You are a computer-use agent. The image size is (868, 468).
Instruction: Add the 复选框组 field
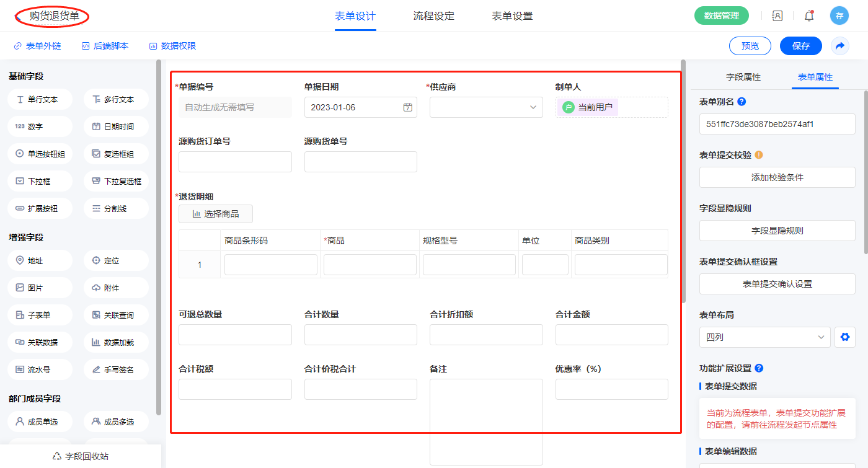[116, 154]
